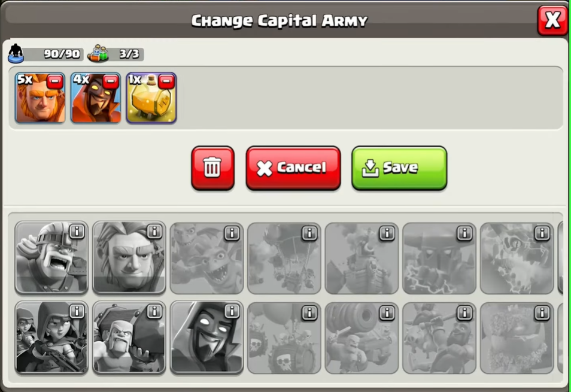Remove a Super Wizard using minus button

[111, 81]
